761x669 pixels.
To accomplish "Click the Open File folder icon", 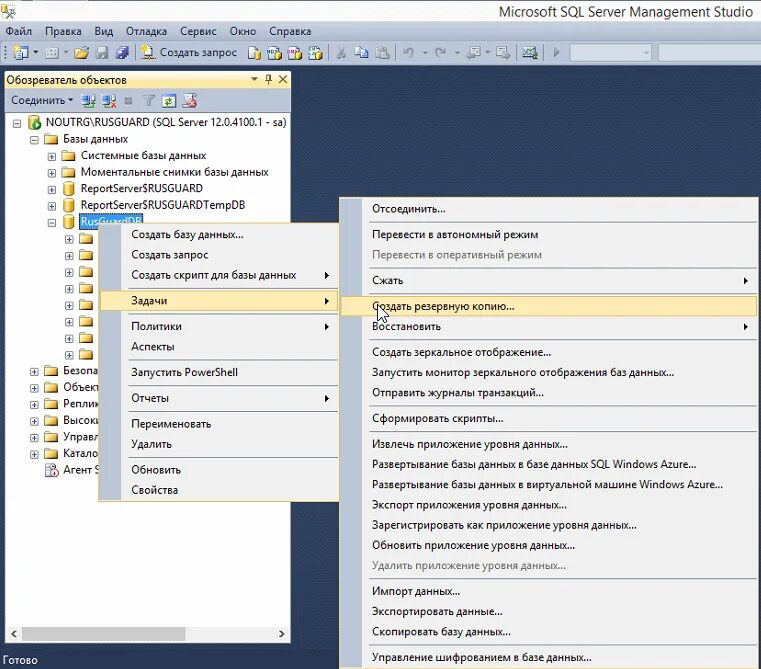I will tap(81, 52).
